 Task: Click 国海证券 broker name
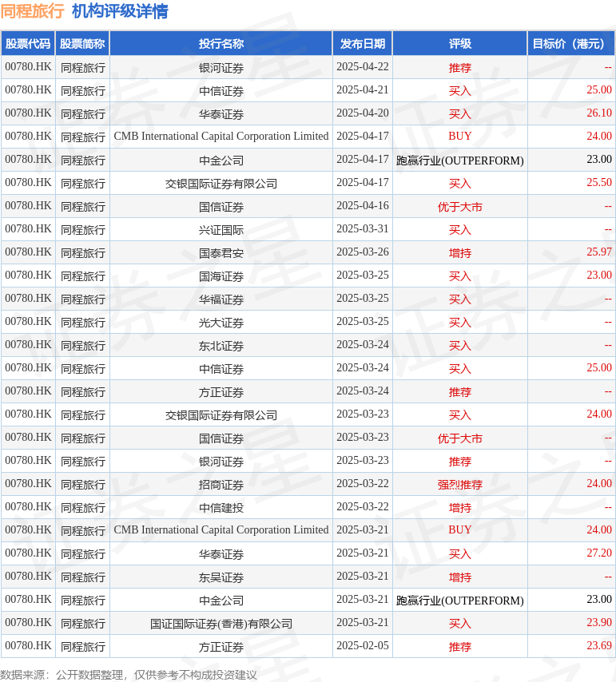tap(221, 276)
